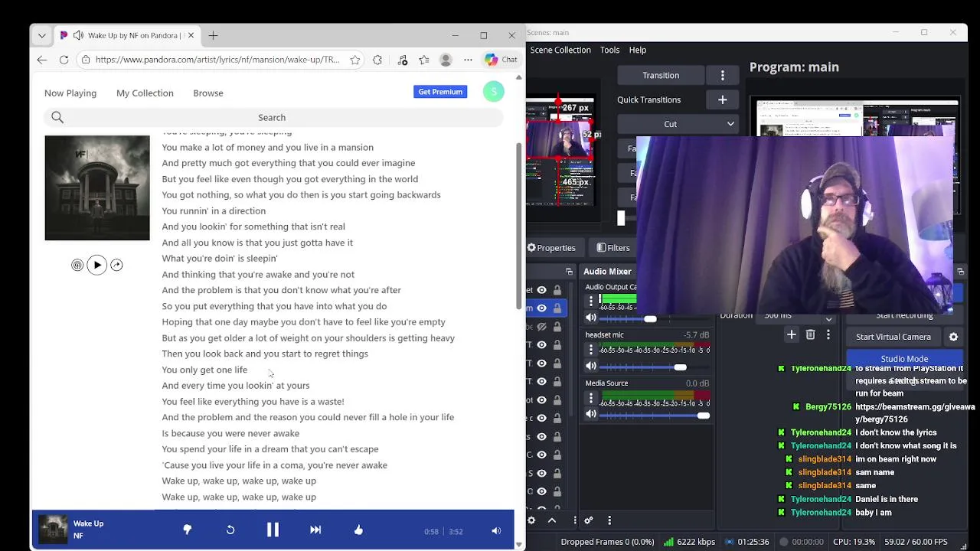Pause the song in Pandora player bar

[273, 530]
